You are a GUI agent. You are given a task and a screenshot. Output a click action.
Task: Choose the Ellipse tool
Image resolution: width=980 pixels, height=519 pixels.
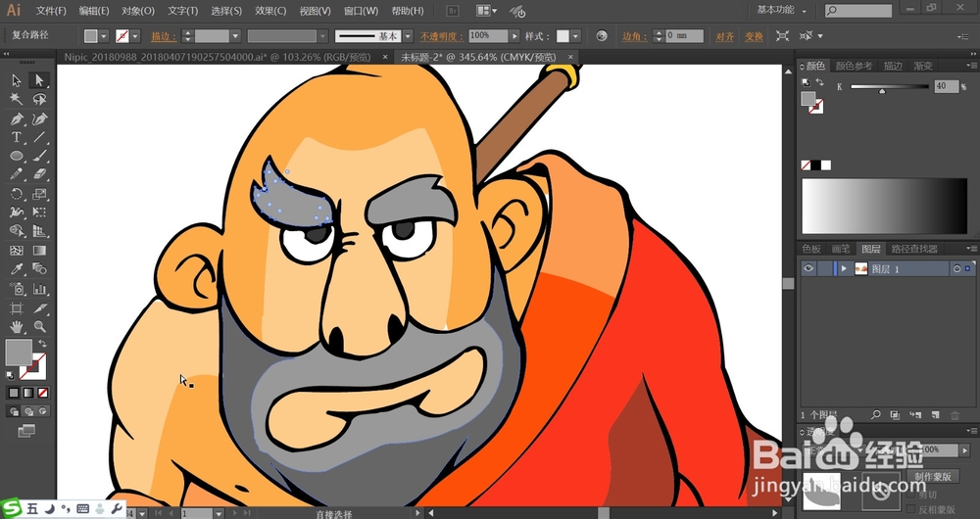(x=17, y=156)
